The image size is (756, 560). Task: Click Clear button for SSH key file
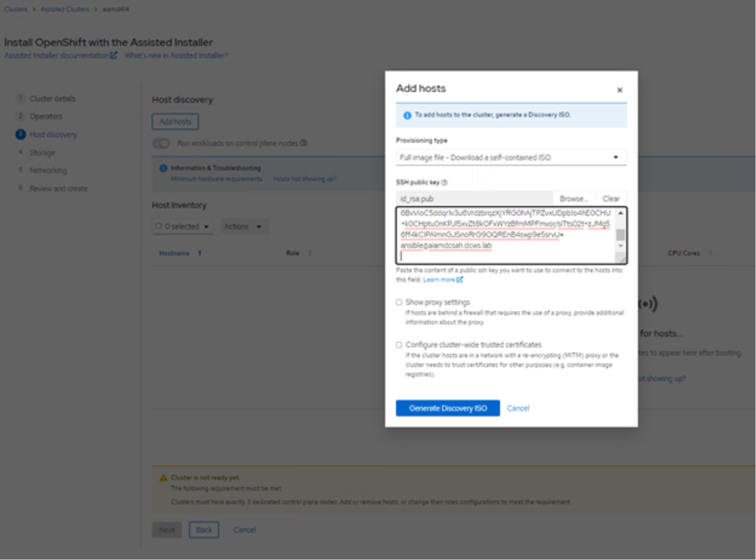point(611,199)
